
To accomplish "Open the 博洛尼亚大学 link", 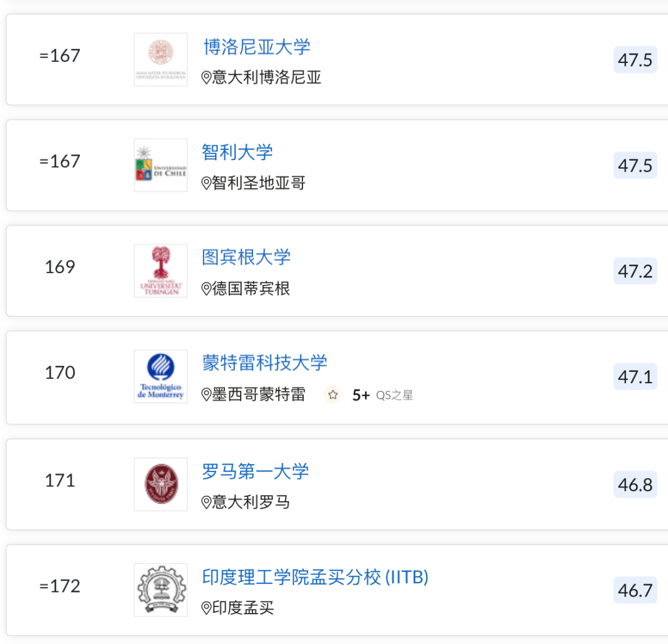I will (257, 47).
